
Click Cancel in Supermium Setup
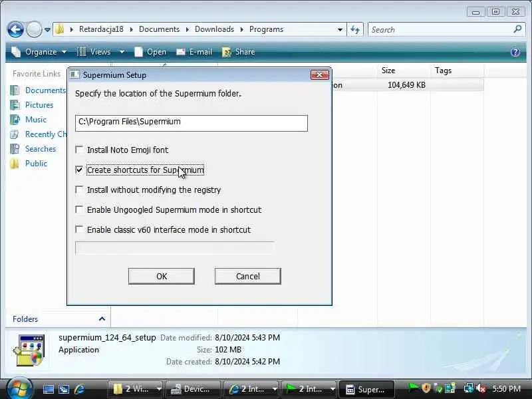pyautogui.click(x=247, y=276)
